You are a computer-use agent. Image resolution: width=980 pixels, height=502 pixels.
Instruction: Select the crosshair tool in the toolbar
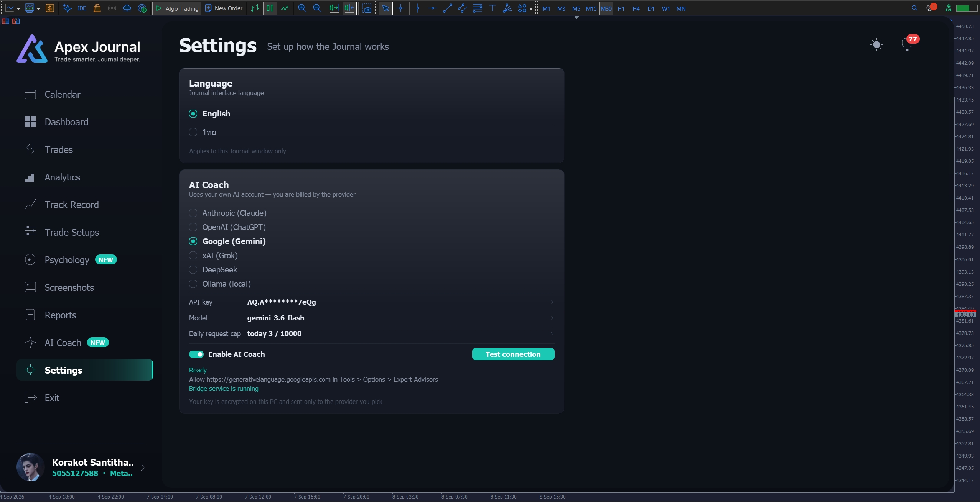(400, 8)
